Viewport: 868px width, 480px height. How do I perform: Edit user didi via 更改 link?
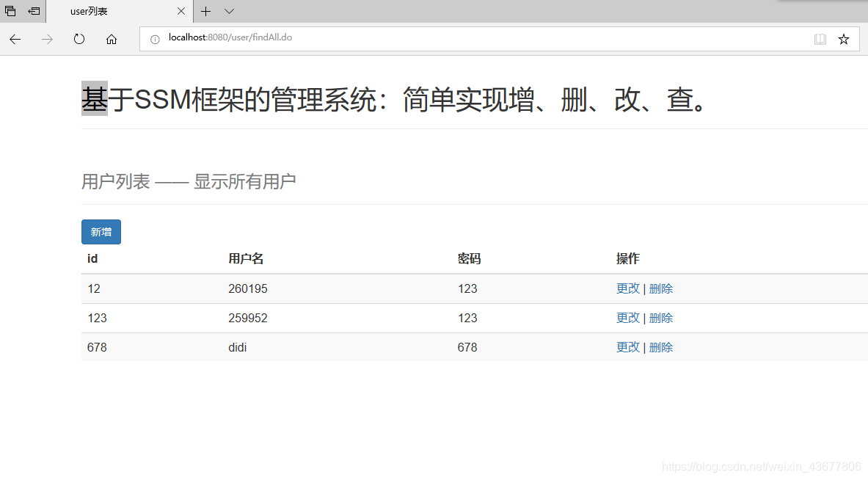(628, 347)
